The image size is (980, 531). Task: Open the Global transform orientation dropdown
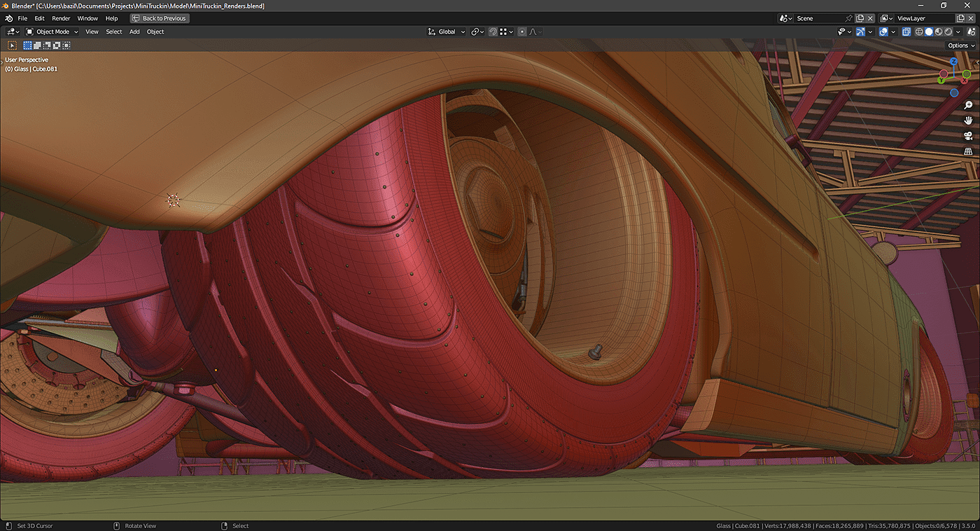point(447,32)
